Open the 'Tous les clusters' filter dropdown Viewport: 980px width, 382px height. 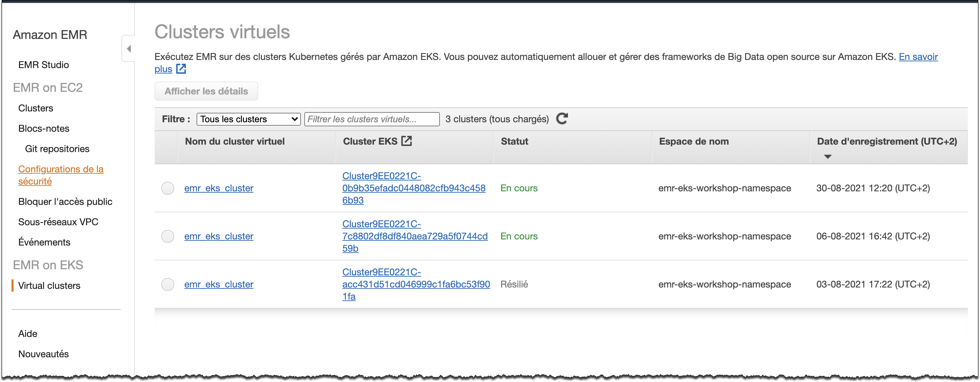(x=248, y=119)
